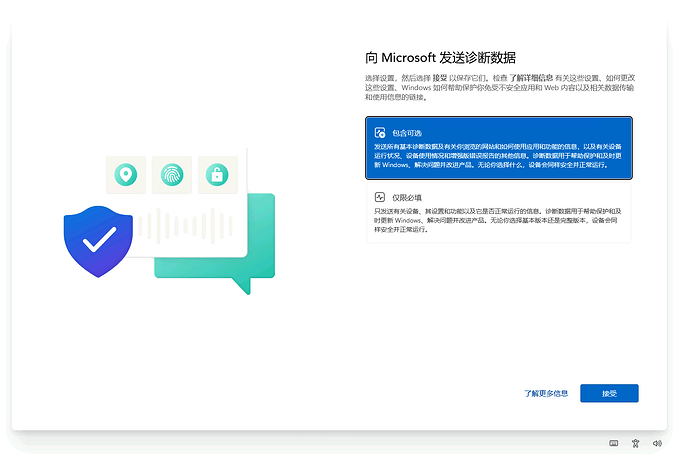This screenshot has width=690, height=462.
Task: Click the description text inside 包含可选 card
Action: point(498,156)
